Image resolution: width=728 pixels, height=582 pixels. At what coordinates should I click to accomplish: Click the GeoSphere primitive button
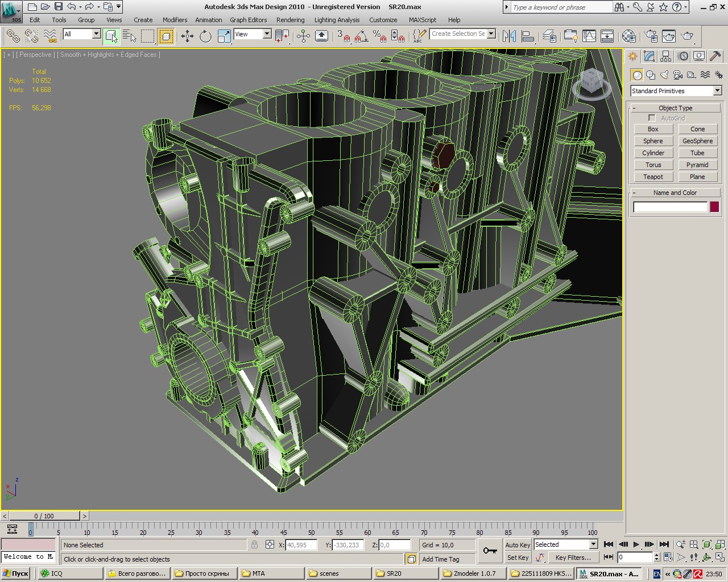coord(697,141)
